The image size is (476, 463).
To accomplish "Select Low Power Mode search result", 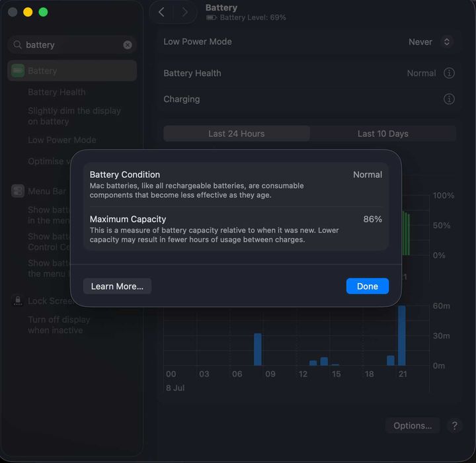I will coord(62,140).
